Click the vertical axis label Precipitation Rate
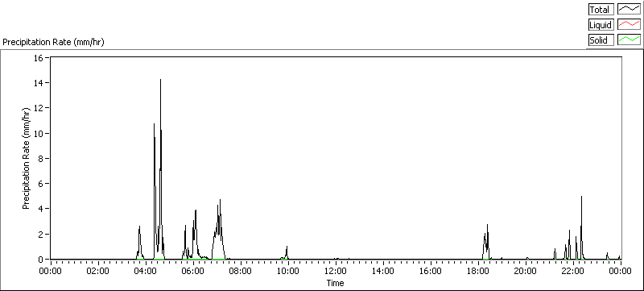Image resolution: width=644 pixels, height=291 pixels. pyautogui.click(x=27, y=158)
